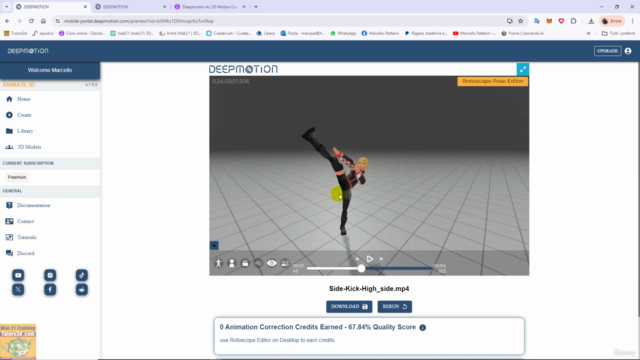Open DeepMotion Reddit icon

(x=82, y=289)
